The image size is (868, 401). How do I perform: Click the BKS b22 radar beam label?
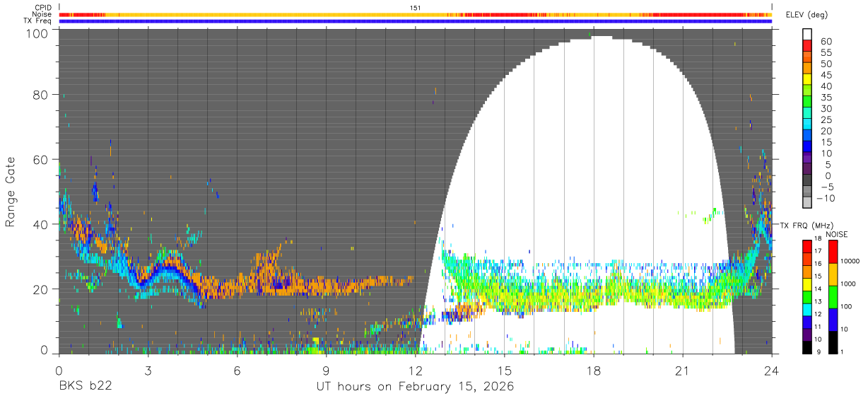click(x=85, y=387)
